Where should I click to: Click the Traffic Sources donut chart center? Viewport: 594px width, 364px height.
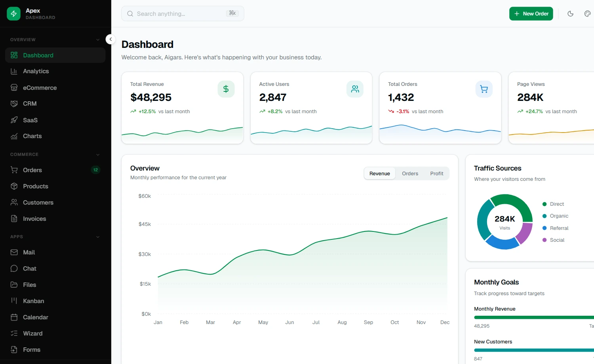(x=505, y=222)
